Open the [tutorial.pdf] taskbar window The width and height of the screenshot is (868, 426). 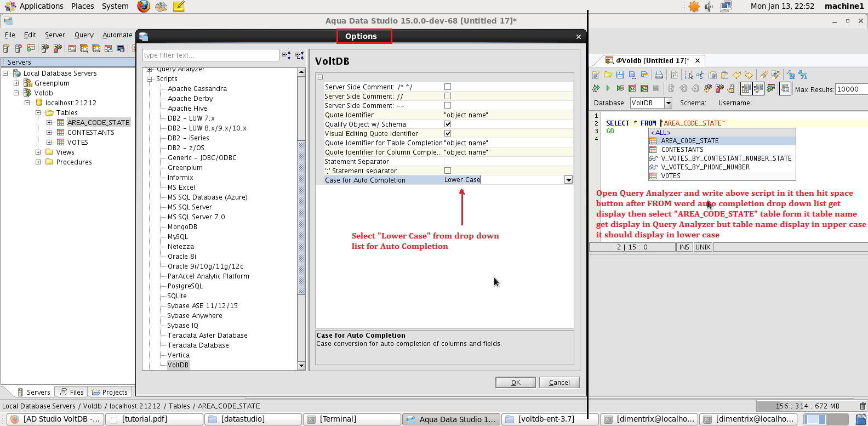point(155,419)
